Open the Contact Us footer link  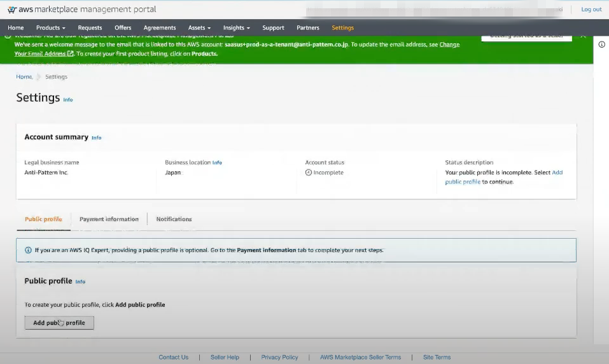173,358
